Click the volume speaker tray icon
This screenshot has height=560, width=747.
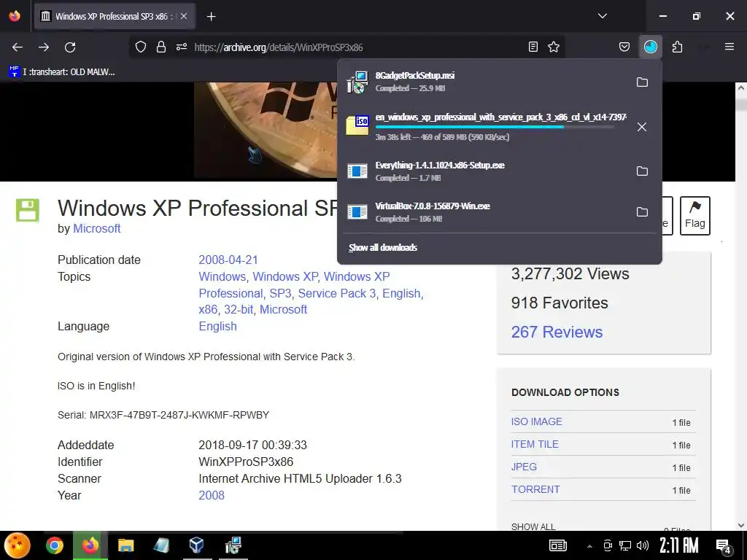[x=643, y=545]
